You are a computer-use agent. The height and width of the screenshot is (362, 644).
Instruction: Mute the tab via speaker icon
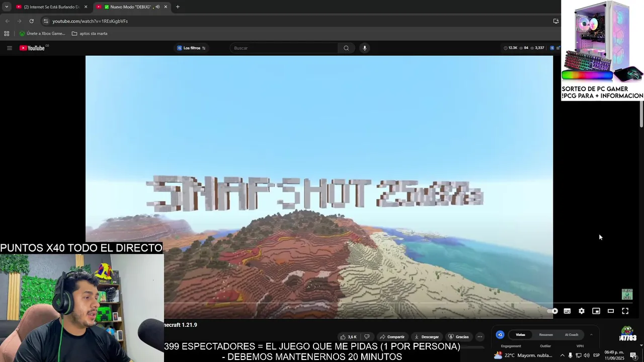point(157,7)
